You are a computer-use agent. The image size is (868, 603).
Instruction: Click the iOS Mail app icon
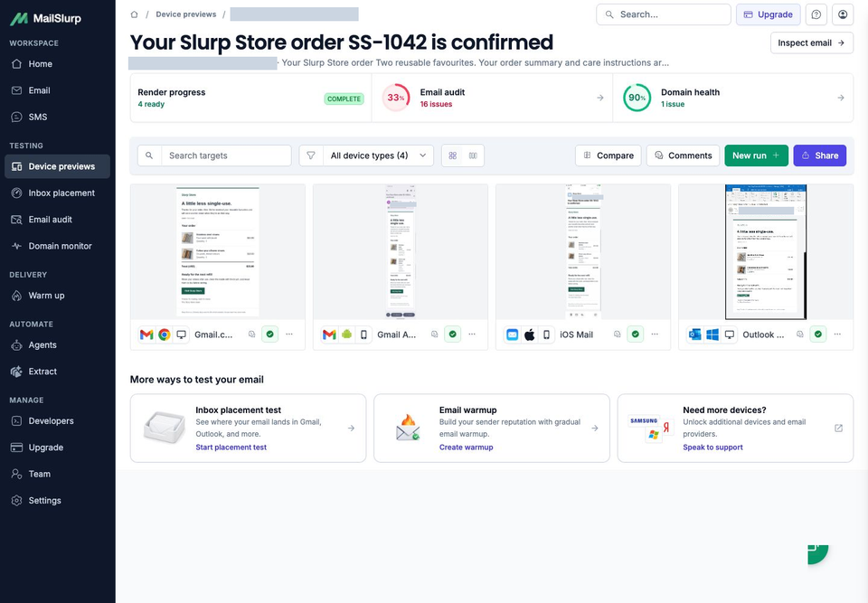coord(512,334)
